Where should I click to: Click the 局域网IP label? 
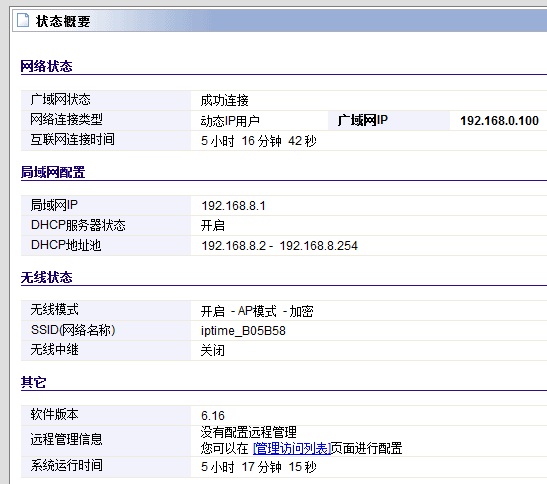pos(54,205)
